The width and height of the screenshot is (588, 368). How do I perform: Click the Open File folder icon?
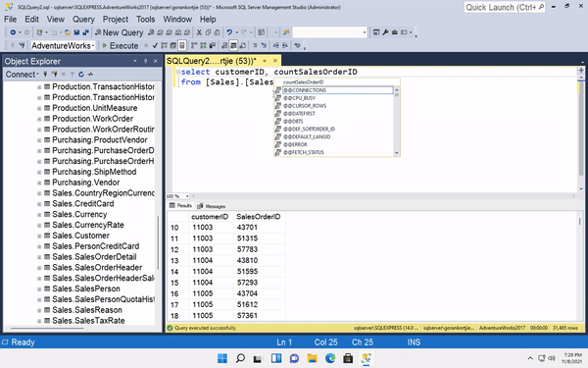pos(68,32)
